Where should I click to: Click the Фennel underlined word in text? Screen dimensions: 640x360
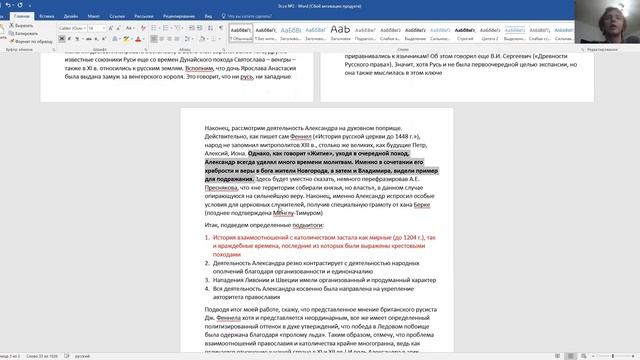coord(300,137)
